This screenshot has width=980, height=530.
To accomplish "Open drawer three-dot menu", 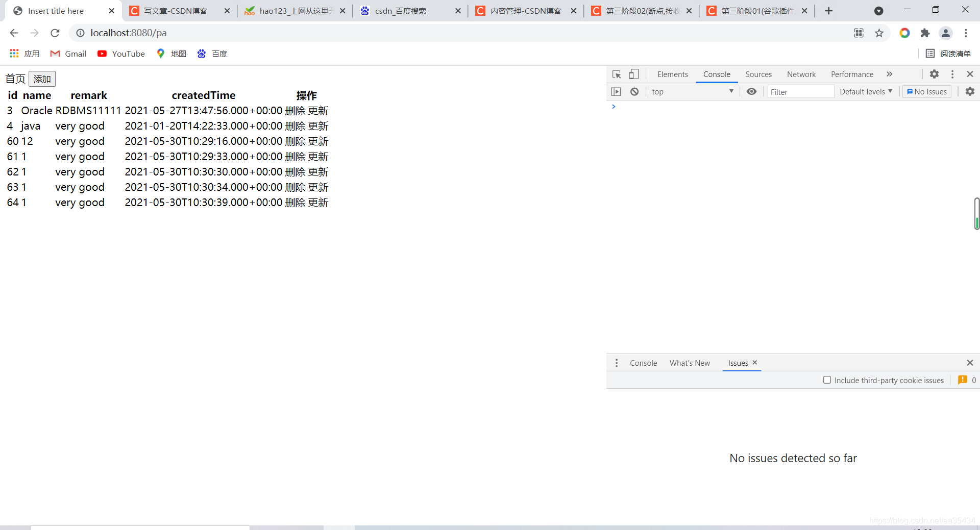I will click(x=617, y=363).
